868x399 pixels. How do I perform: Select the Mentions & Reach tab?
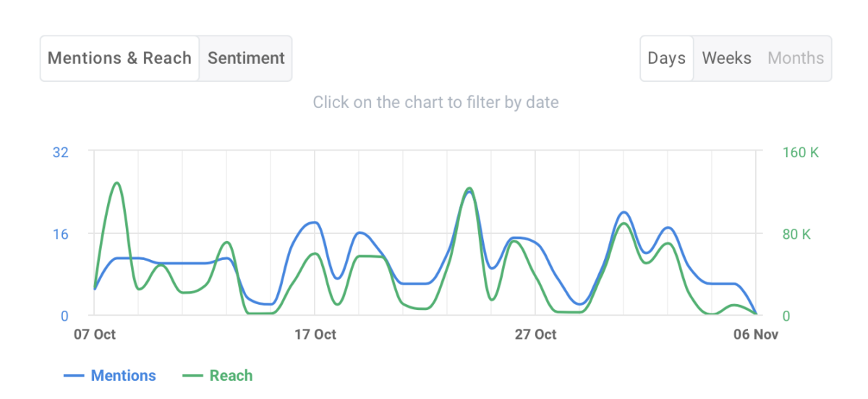[119, 59]
